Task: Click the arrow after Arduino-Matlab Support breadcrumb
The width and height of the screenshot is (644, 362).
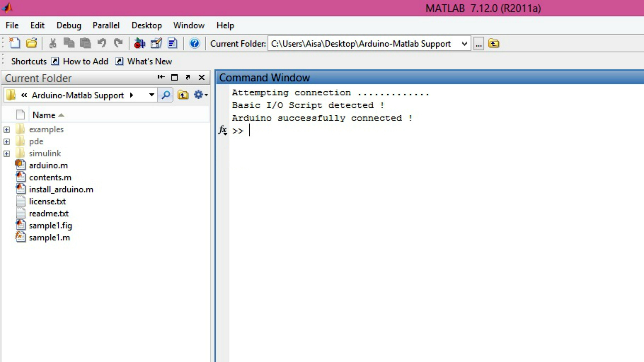Action: point(131,95)
